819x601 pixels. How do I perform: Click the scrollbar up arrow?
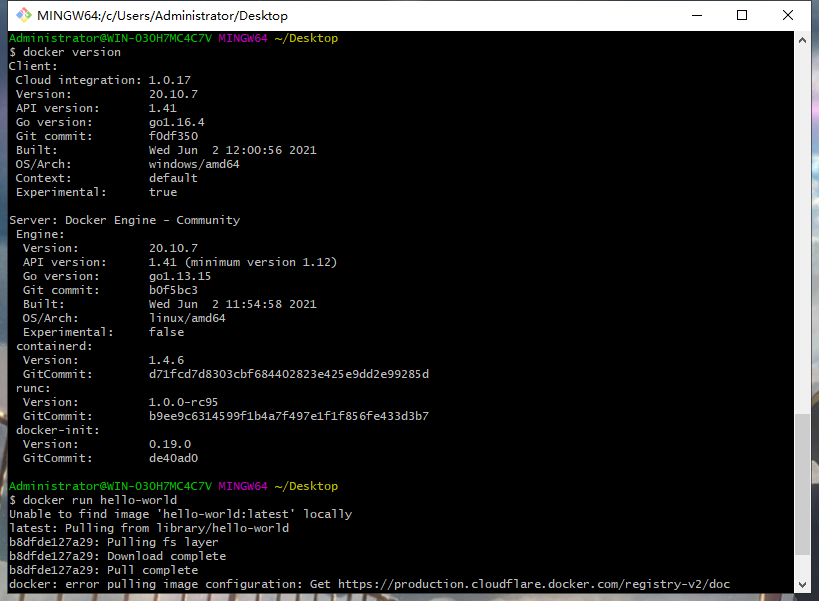(x=802, y=40)
